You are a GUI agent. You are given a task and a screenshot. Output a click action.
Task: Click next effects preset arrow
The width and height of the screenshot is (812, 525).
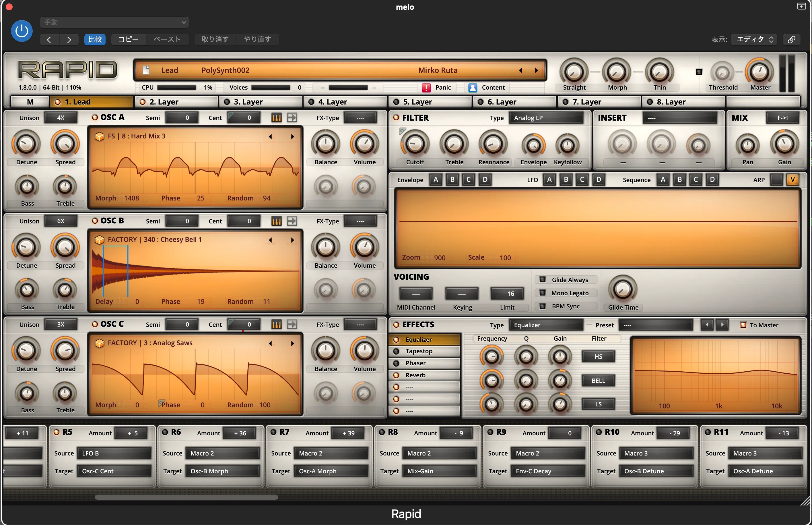[x=722, y=325]
